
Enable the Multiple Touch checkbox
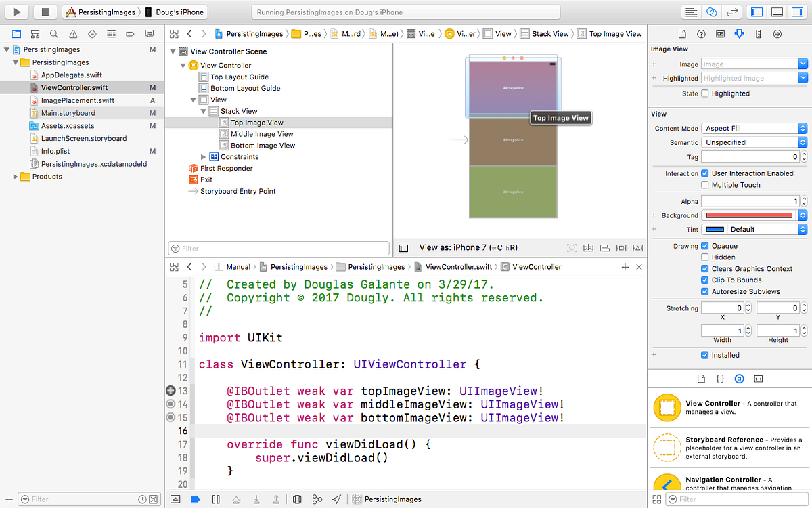(x=704, y=184)
